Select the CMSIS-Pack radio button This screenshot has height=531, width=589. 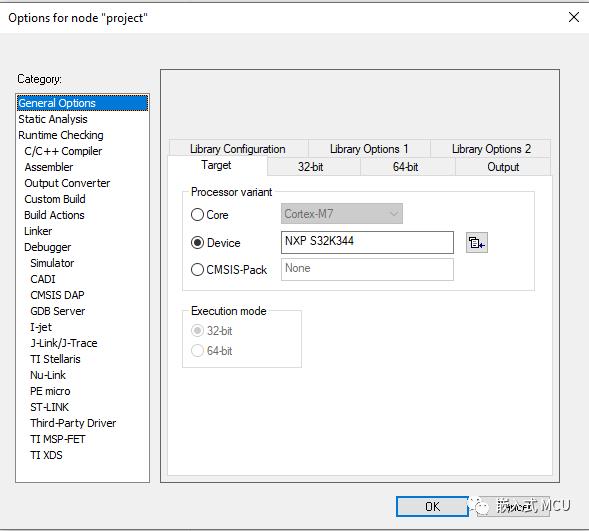pos(197,270)
